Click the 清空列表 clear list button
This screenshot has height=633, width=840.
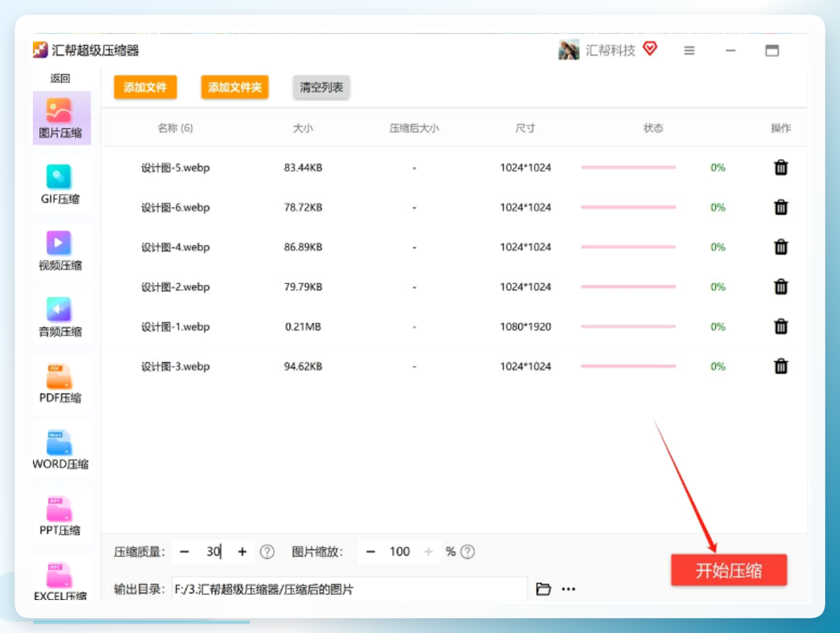point(321,87)
